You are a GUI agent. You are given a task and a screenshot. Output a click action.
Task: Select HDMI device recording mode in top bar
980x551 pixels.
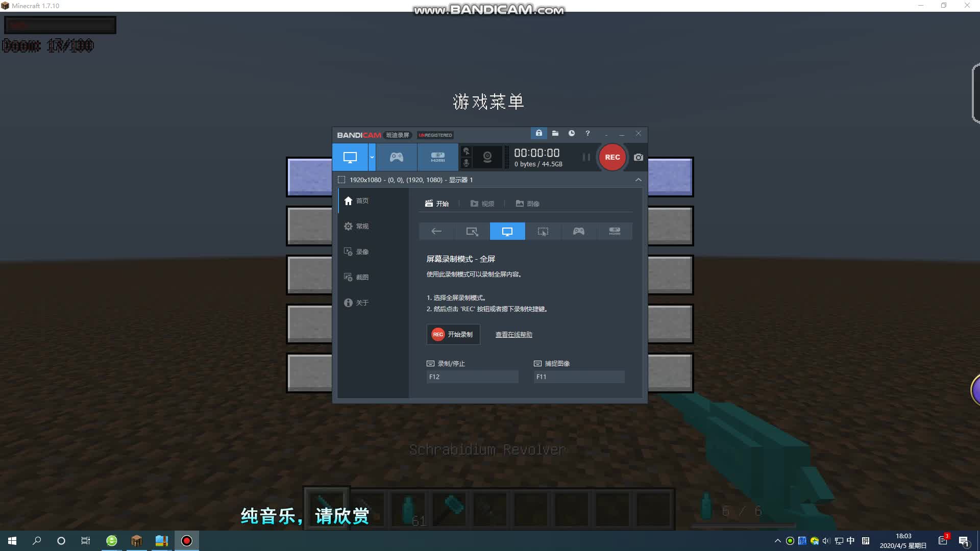[x=437, y=157]
